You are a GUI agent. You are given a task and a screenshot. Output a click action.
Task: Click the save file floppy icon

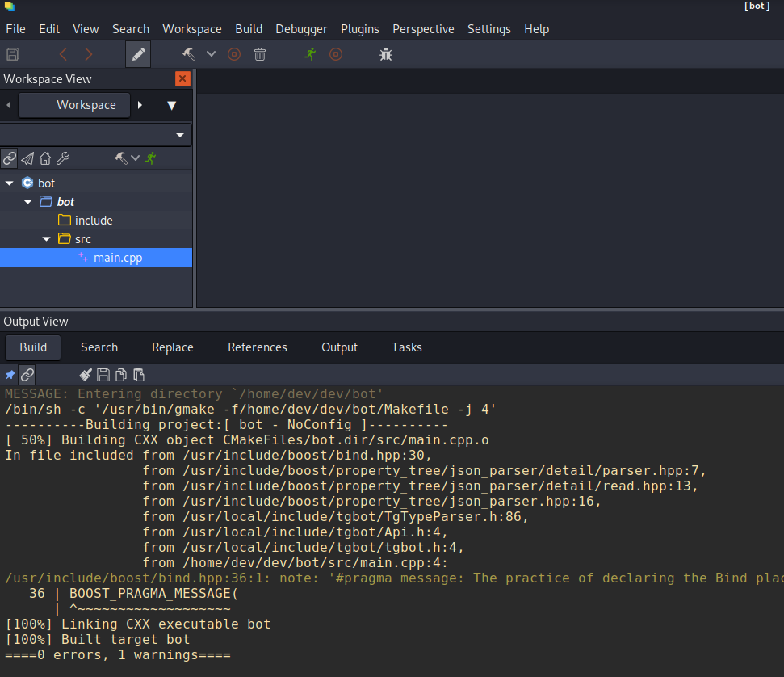12,54
